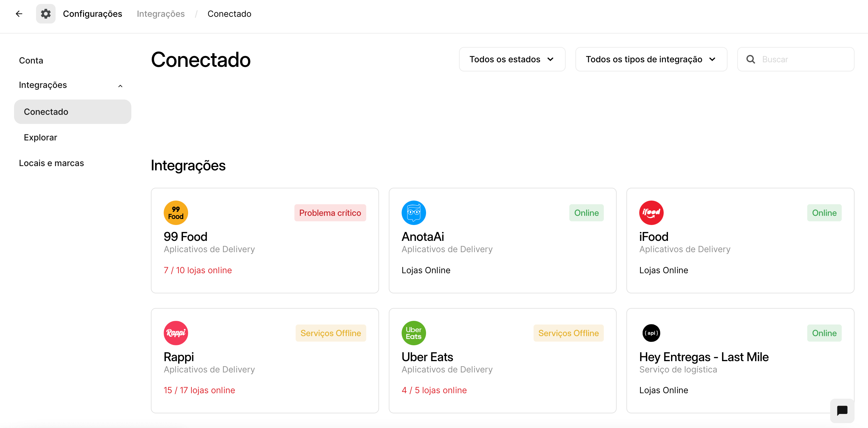Click Serviços Offline badge on Rappi
868x428 pixels.
coord(330,333)
